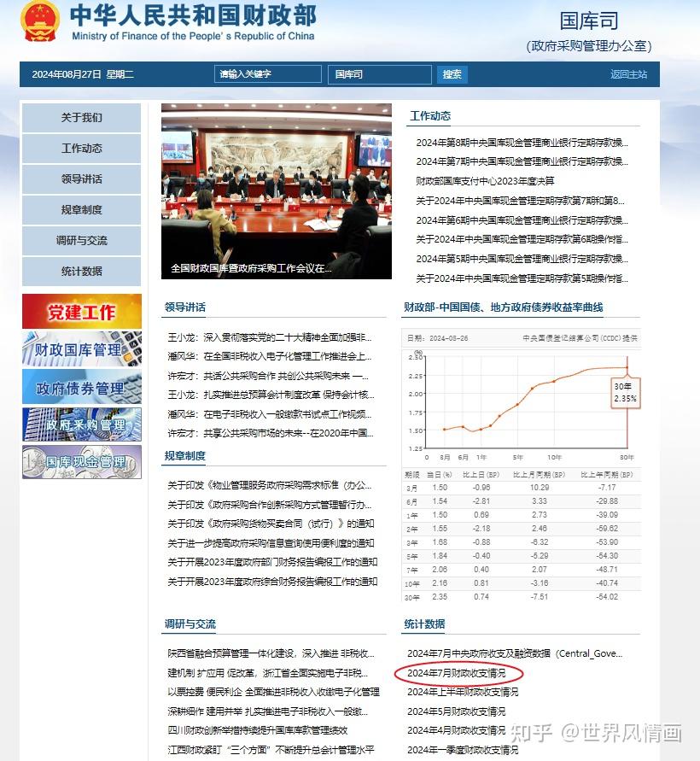Open the 统计数据 sidebar section
The width and height of the screenshot is (700, 761).
(81, 272)
